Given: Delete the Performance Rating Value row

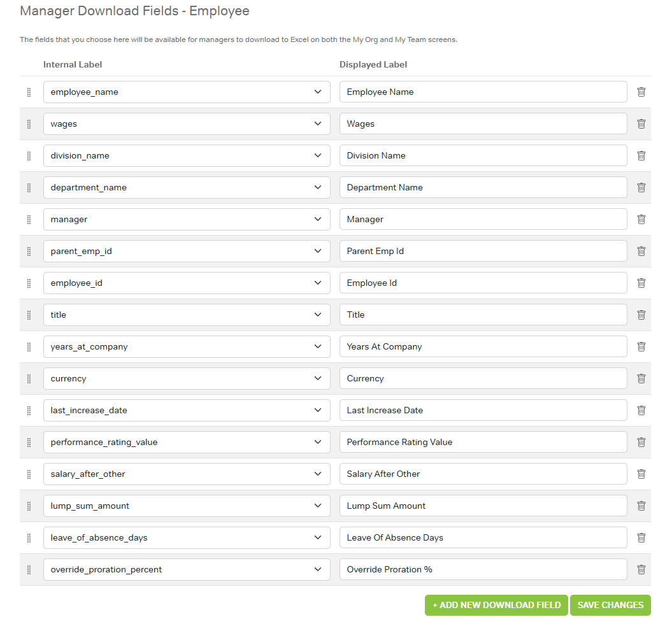Looking at the screenshot, I should click(641, 443).
